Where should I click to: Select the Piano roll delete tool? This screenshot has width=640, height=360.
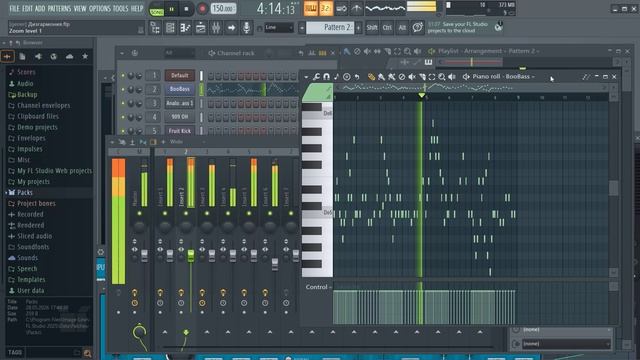pos(402,77)
